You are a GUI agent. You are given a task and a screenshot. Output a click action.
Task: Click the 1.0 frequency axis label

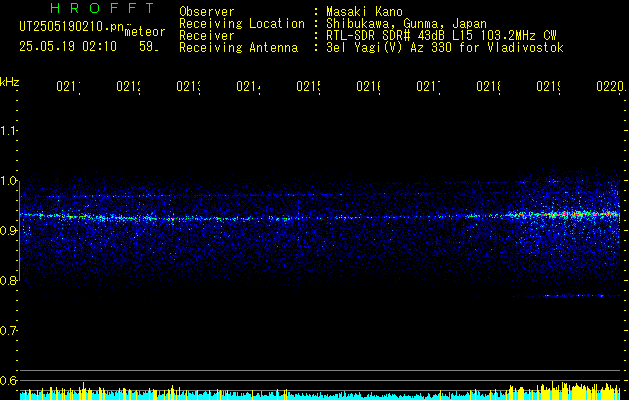tap(9, 181)
